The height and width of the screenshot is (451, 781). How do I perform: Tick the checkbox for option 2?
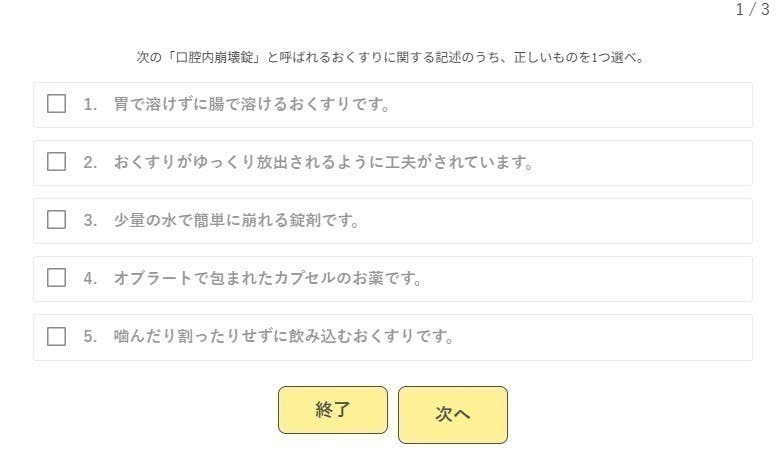57,162
